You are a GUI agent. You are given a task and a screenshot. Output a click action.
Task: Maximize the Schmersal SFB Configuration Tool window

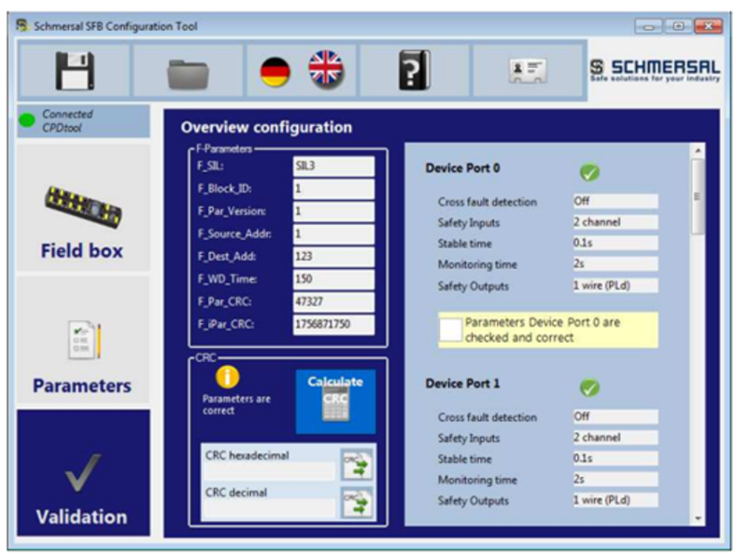(678, 26)
